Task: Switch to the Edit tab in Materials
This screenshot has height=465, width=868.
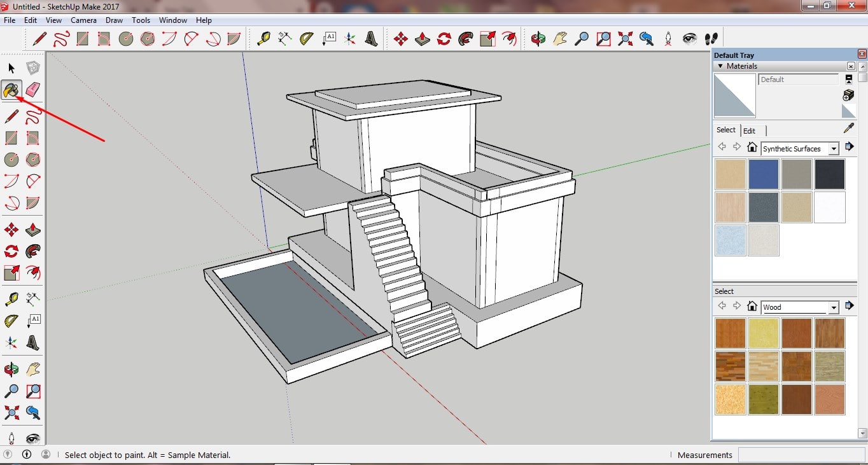Action: [x=750, y=130]
